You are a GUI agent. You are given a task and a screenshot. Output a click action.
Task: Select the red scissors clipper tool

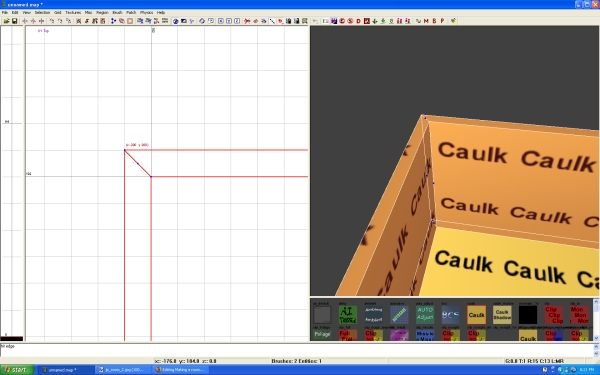click(247, 21)
